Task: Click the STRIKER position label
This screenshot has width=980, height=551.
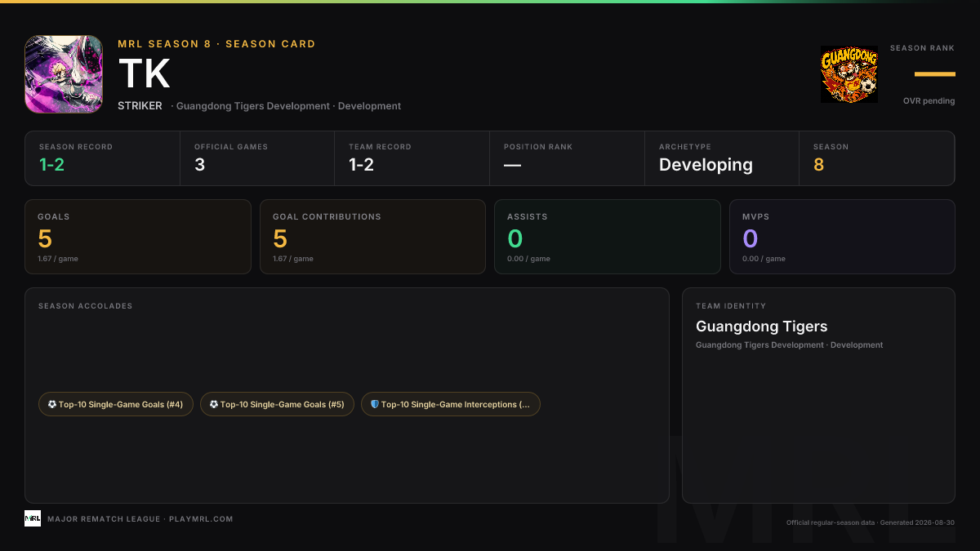Action: tap(140, 106)
